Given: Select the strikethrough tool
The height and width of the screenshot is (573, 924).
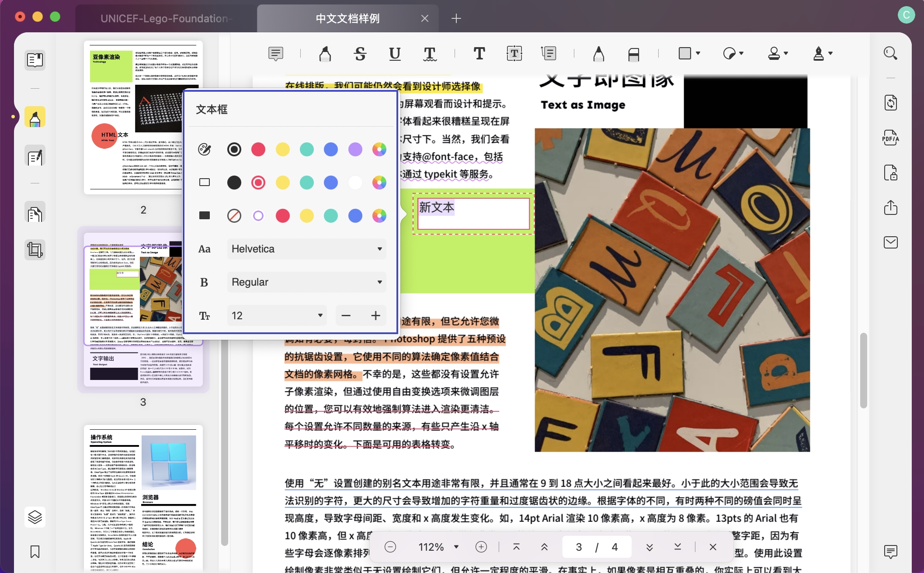Looking at the screenshot, I should [x=360, y=54].
